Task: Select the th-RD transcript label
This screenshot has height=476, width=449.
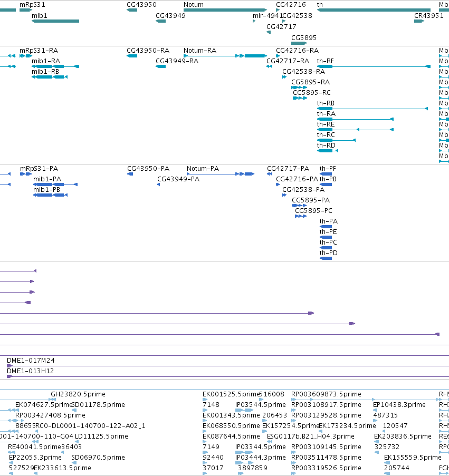Action: (326, 145)
